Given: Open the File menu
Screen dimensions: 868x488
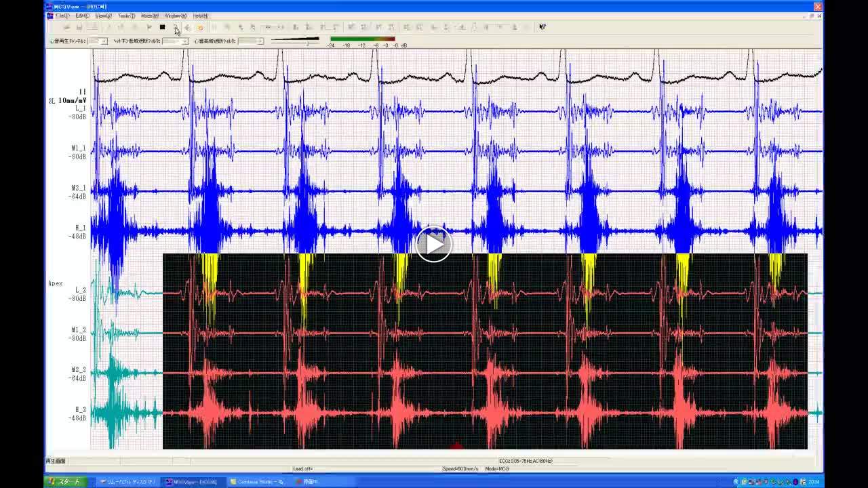Looking at the screenshot, I should [62, 16].
